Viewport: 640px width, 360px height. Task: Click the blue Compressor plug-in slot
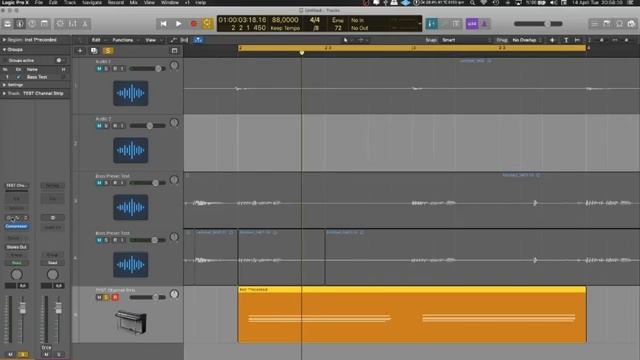point(16,226)
